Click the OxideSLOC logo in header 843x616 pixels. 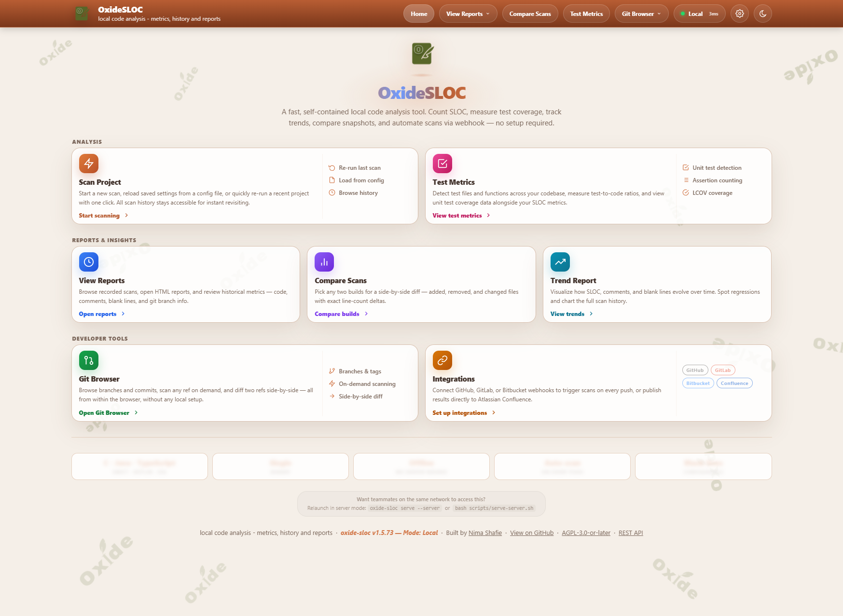pos(82,14)
